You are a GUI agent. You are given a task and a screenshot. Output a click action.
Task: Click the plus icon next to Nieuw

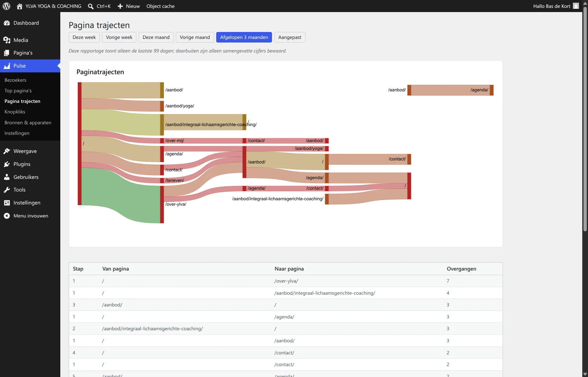(x=120, y=6)
